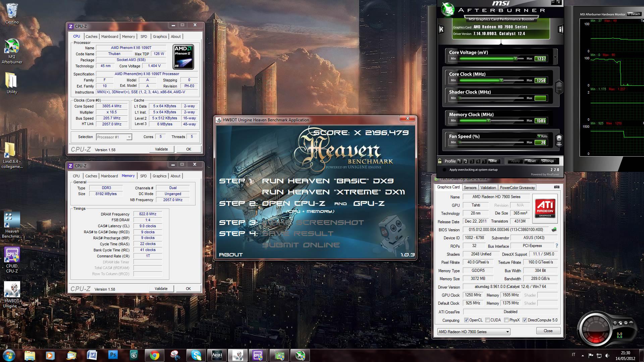Open Windows Media Player from taskbar
Image resolution: width=644 pixels, height=362 pixels.
click(50, 355)
